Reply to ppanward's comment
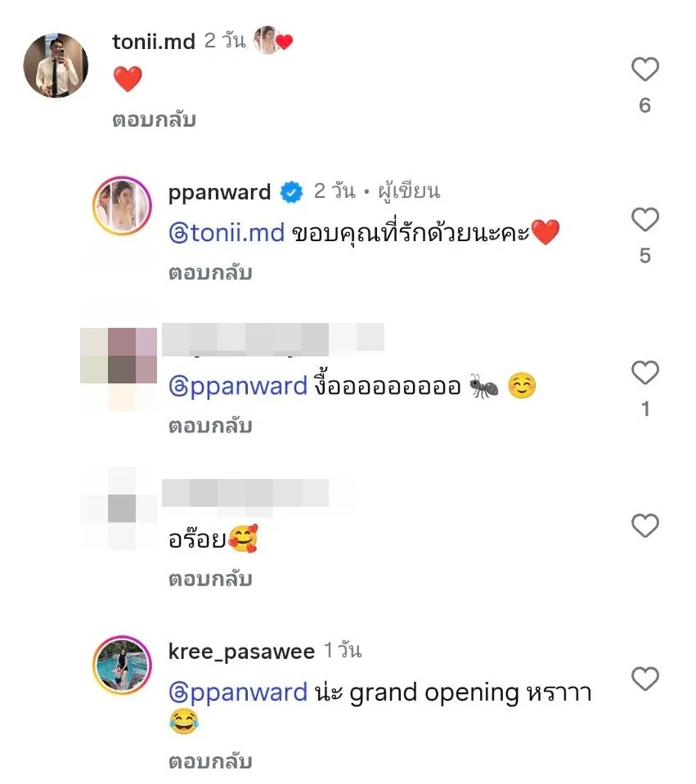Screen dimensions: 696x784 [x=210, y=274]
